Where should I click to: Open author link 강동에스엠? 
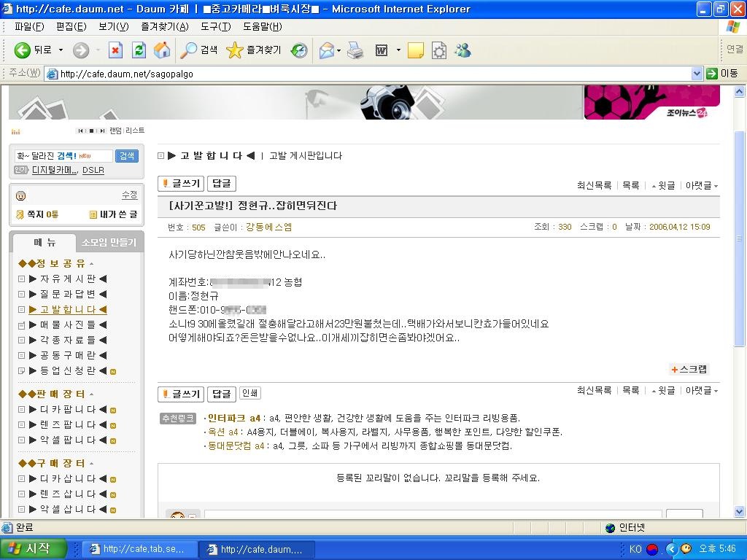pyautogui.click(x=268, y=227)
